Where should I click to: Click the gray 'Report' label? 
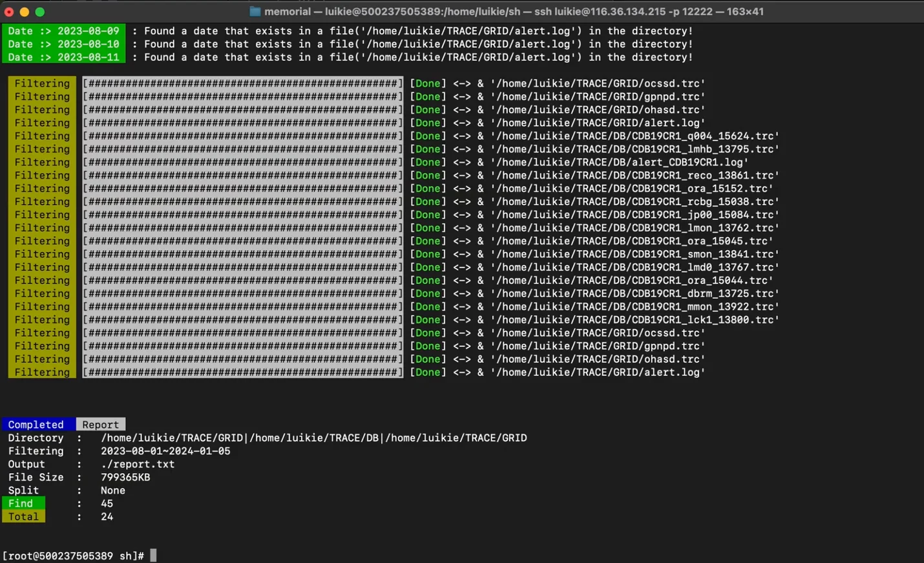[x=101, y=425]
